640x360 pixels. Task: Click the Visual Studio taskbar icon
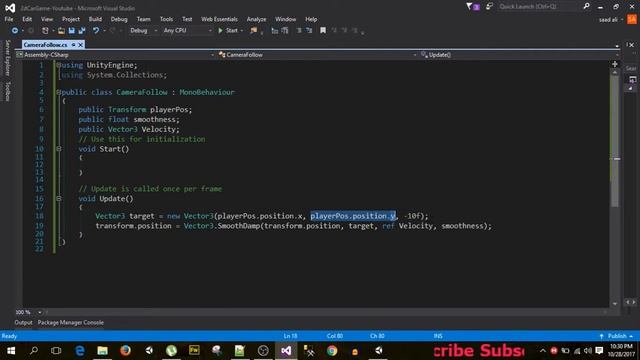[286, 351]
